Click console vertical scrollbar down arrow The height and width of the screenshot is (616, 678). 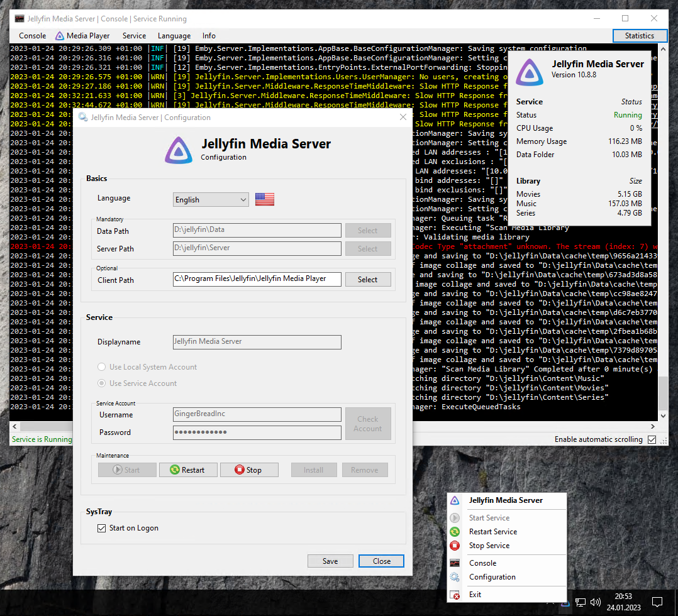click(x=663, y=416)
